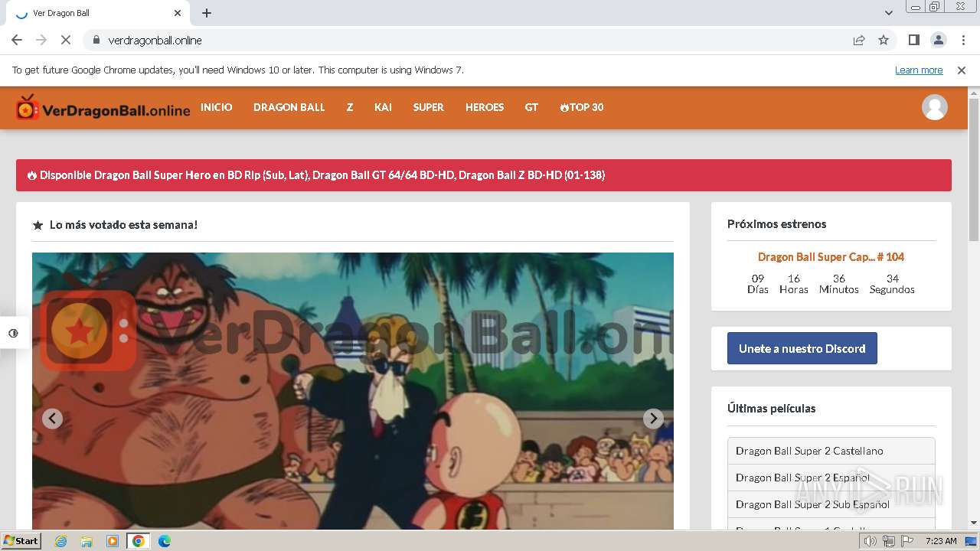Open GT menu item
980x551 pixels.
[x=531, y=107]
